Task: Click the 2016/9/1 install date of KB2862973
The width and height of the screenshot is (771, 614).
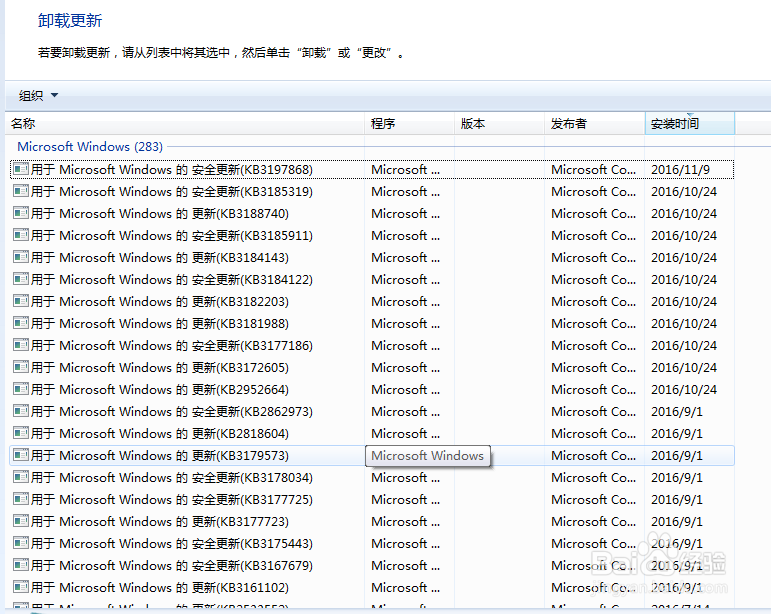Action: (x=677, y=411)
